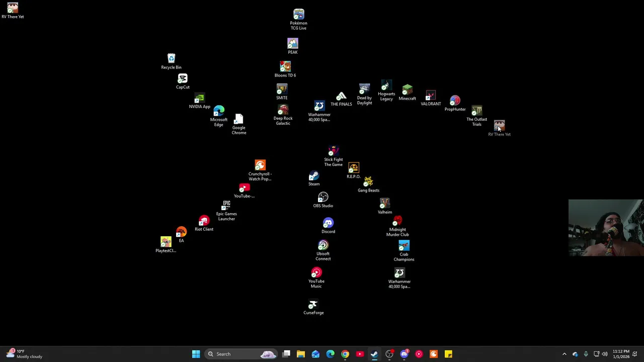644x362 pixels.
Task: Open Deep Rock Galactic shortcut
Action: [x=283, y=115]
